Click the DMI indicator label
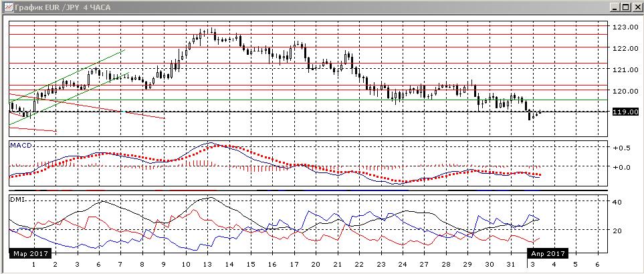The image size is (644, 274). tap(17, 198)
